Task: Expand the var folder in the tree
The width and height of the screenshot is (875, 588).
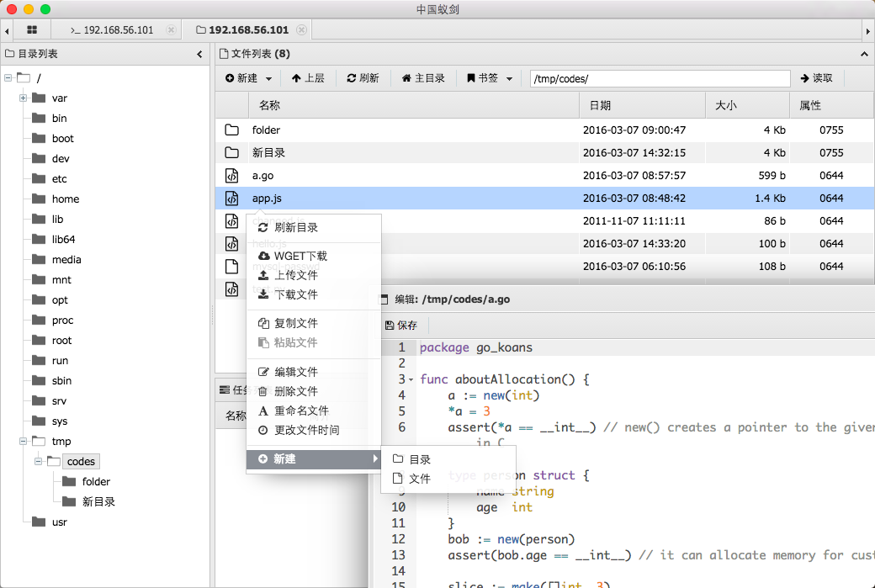Action: coord(23,98)
